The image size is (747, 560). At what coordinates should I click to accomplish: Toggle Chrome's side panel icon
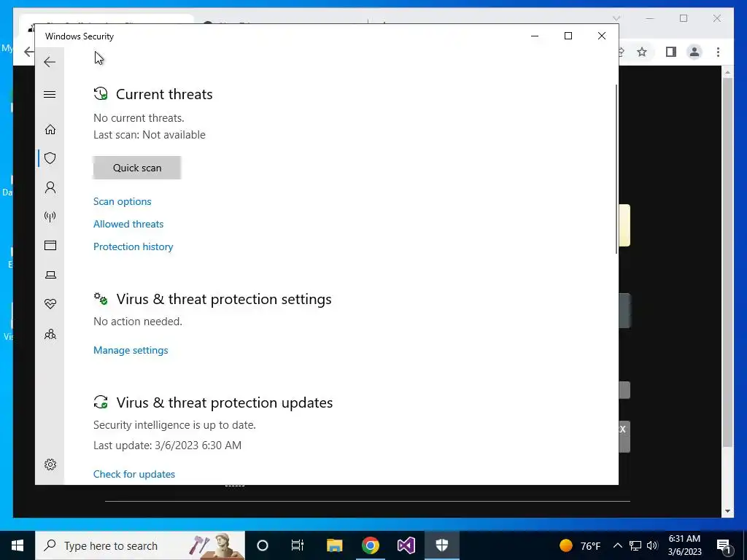tap(671, 52)
